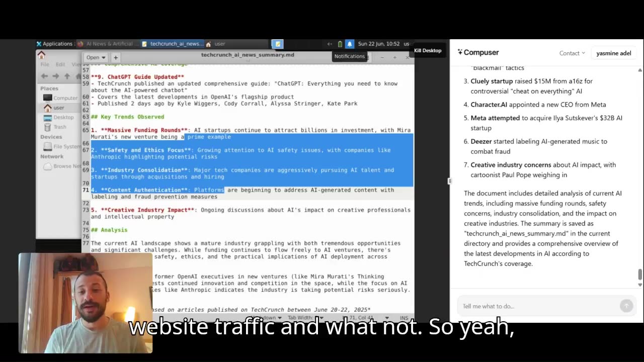Click the highlighted text editor icon in panel
The height and width of the screenshot is (362, 644).
click(x=278, y=44)
